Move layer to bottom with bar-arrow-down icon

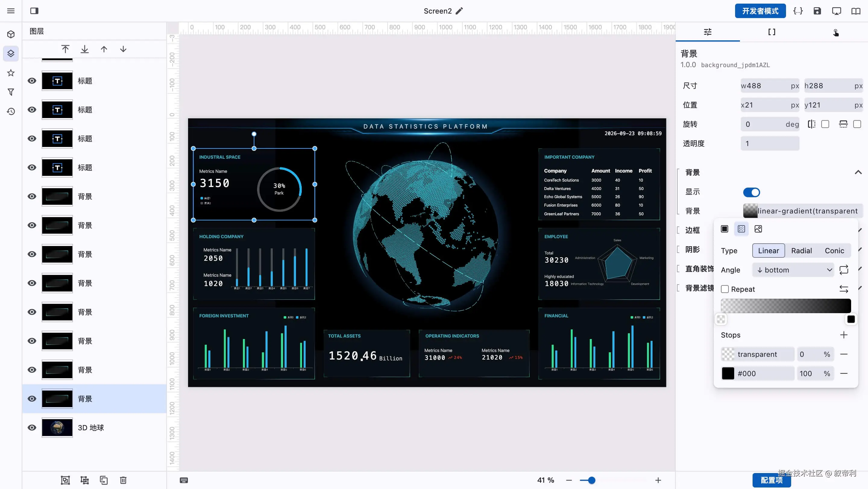(x=85, y=49)
